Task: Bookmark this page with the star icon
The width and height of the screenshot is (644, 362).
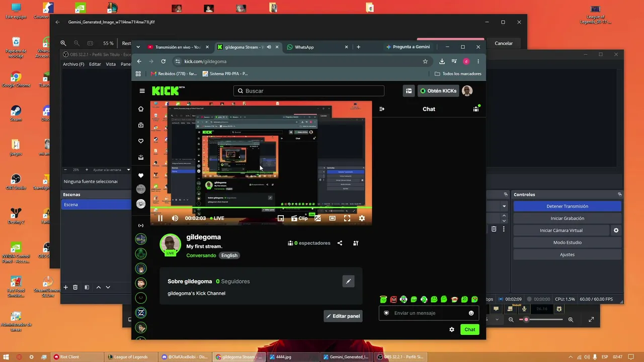Action: point(425,61)
